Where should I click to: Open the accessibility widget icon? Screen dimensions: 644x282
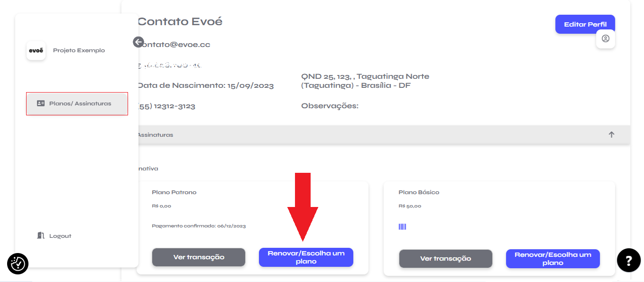tap(18, 263)
